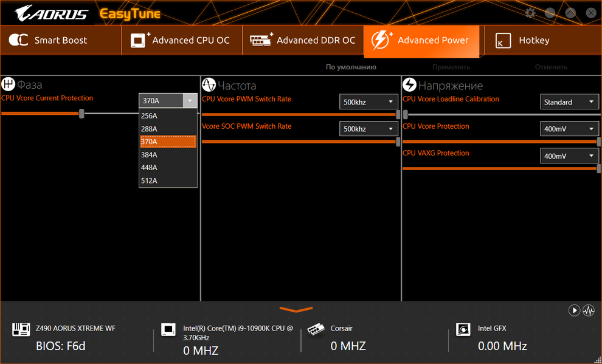Image resolution: width=602 pixels, height=364 pixels.
Task: Open the Vcore SOC PWM Switch Rate dropdown
Action: pos(368,129)
